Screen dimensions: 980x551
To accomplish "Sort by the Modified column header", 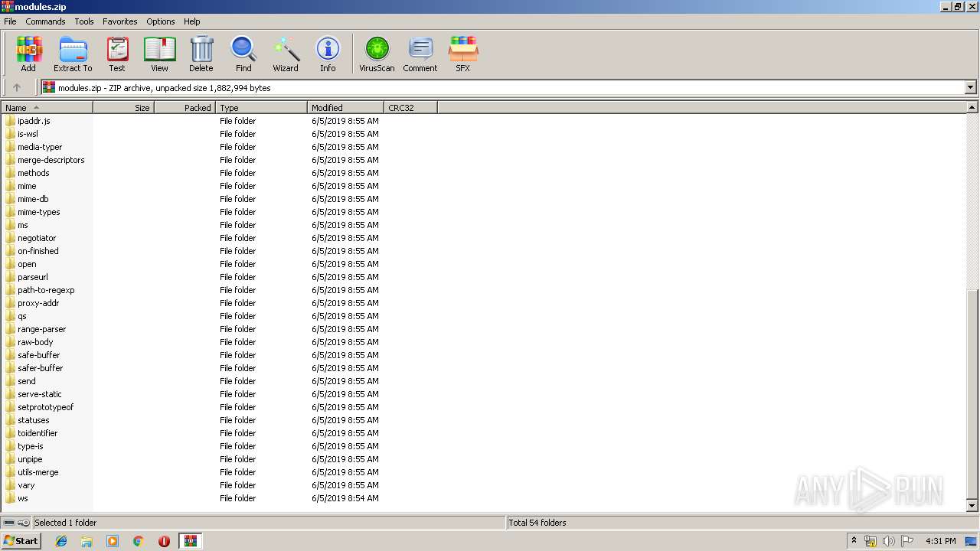I will coord(345,108).
